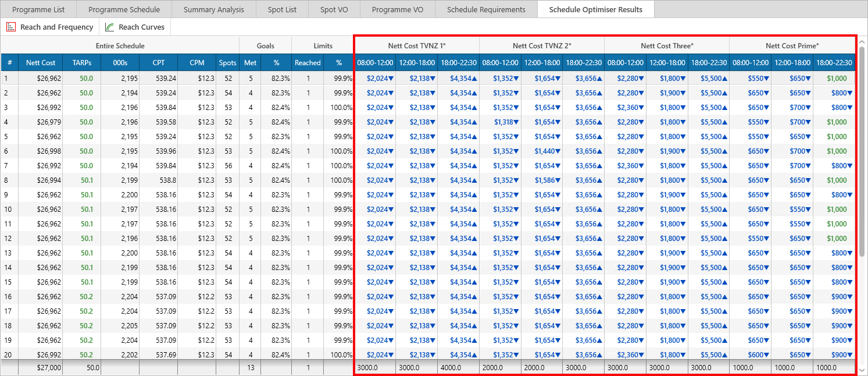Sort by the Nett Cost column header
Screen dimensions: 868x376
point(41,63)
